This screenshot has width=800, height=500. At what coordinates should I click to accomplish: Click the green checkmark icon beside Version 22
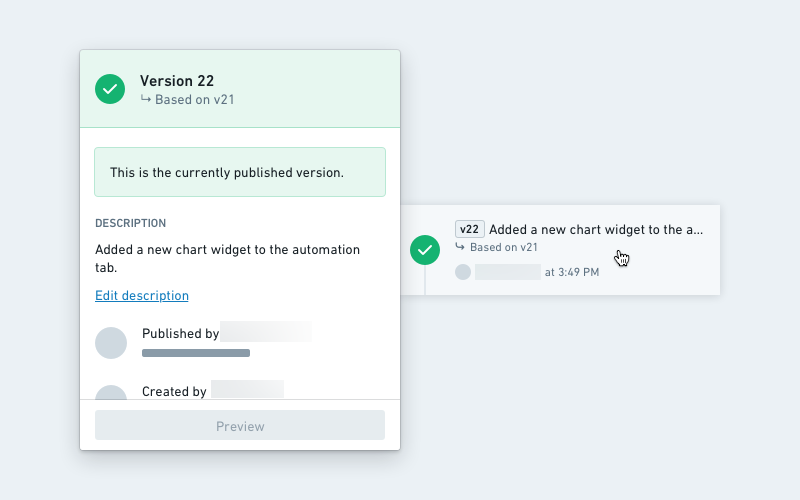coord(110,89)
